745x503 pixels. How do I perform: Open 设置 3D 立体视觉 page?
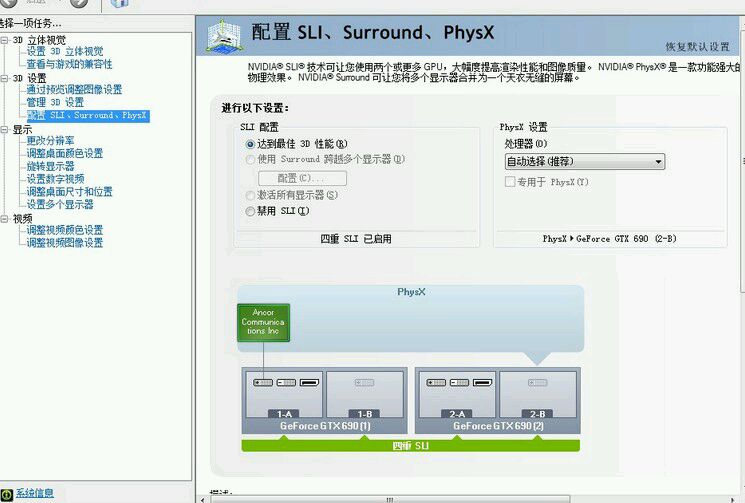tap(65, 51)
